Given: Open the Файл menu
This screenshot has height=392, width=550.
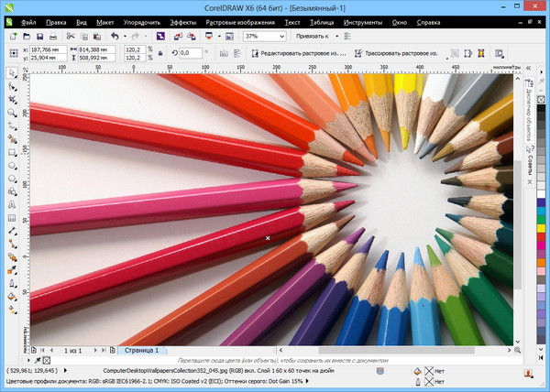Looking at the screenshot, I should (28, 20).
